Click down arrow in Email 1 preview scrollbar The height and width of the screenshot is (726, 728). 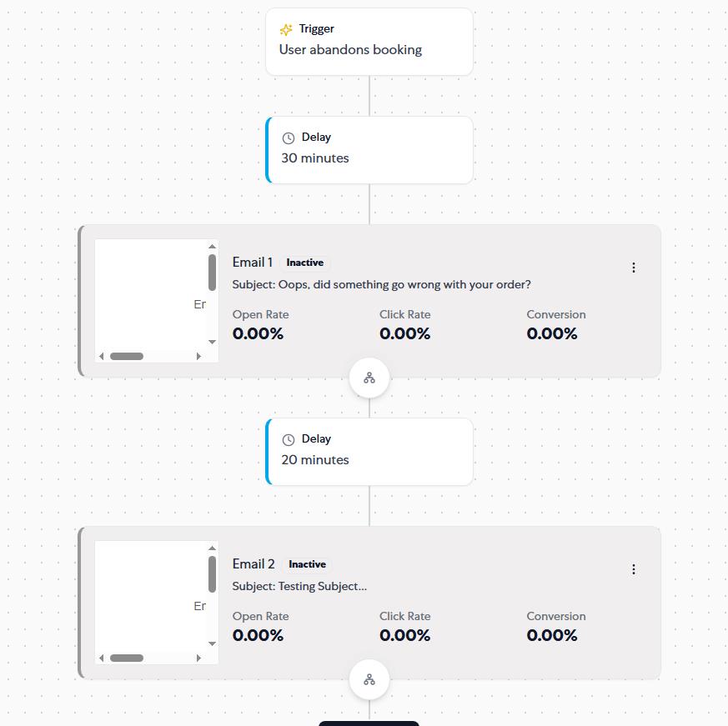[x=212, y=342]
